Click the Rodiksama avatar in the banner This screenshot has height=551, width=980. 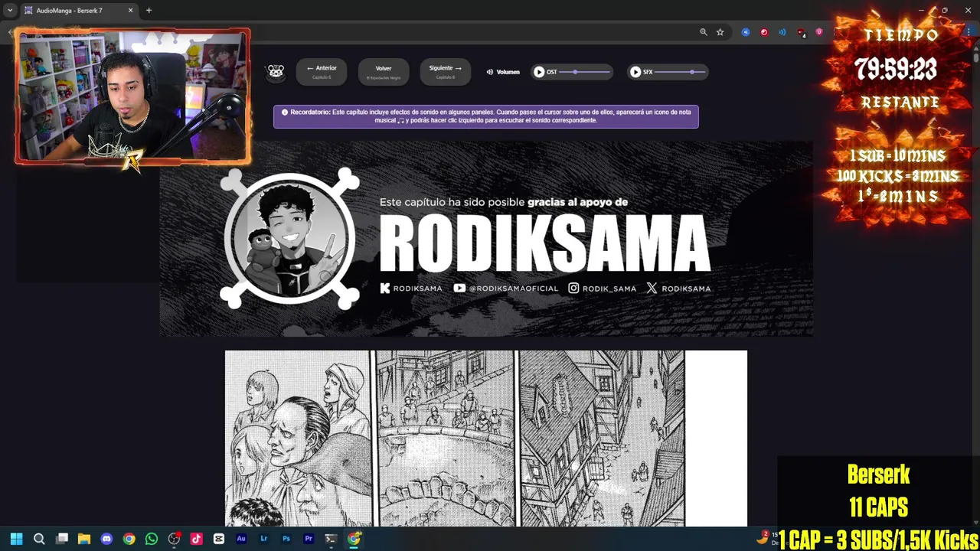tap(289, 238)
